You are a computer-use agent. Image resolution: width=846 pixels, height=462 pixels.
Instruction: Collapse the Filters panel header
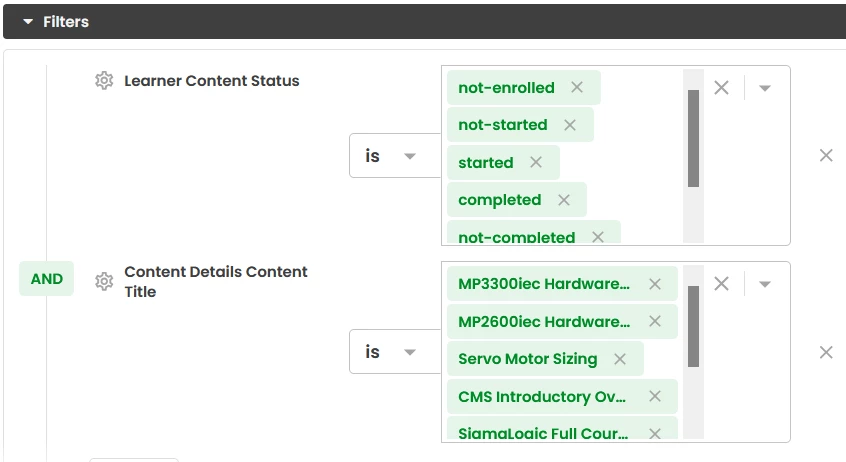point(56,22)
